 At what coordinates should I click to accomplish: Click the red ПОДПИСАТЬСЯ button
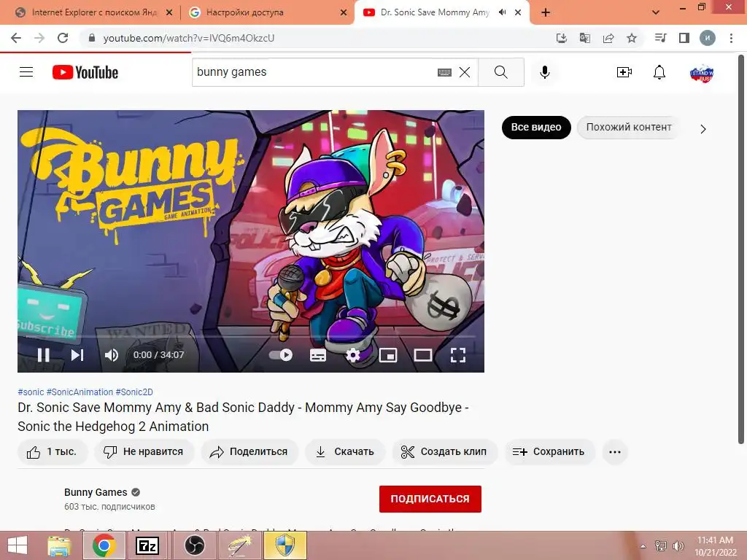pos(430,499)
